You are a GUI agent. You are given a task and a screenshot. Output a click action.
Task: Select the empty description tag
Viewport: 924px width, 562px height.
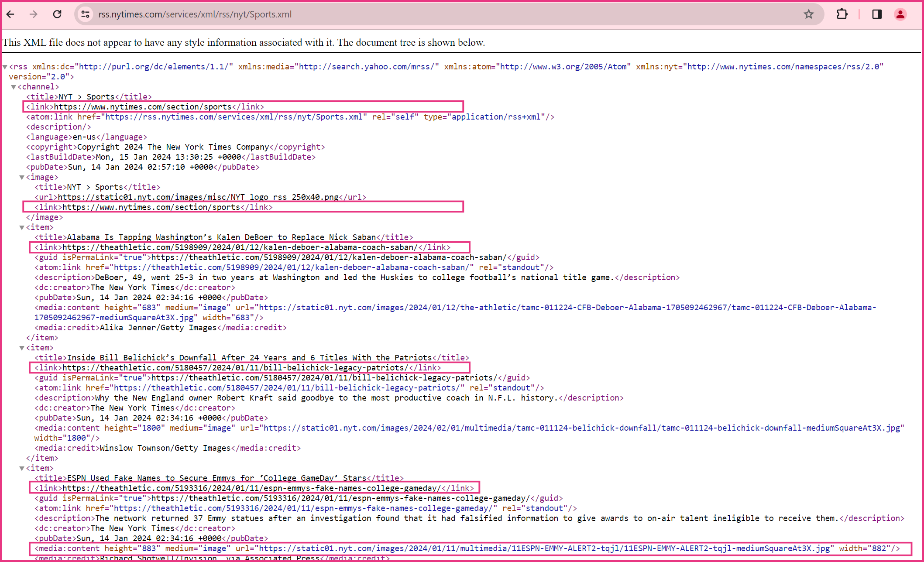tap(58, 127)
